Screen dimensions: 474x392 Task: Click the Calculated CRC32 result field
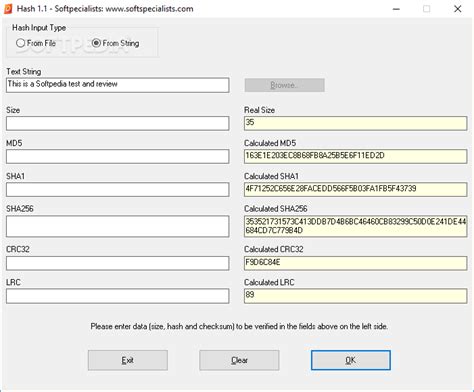pyautogui.click(x=355, y=263)
